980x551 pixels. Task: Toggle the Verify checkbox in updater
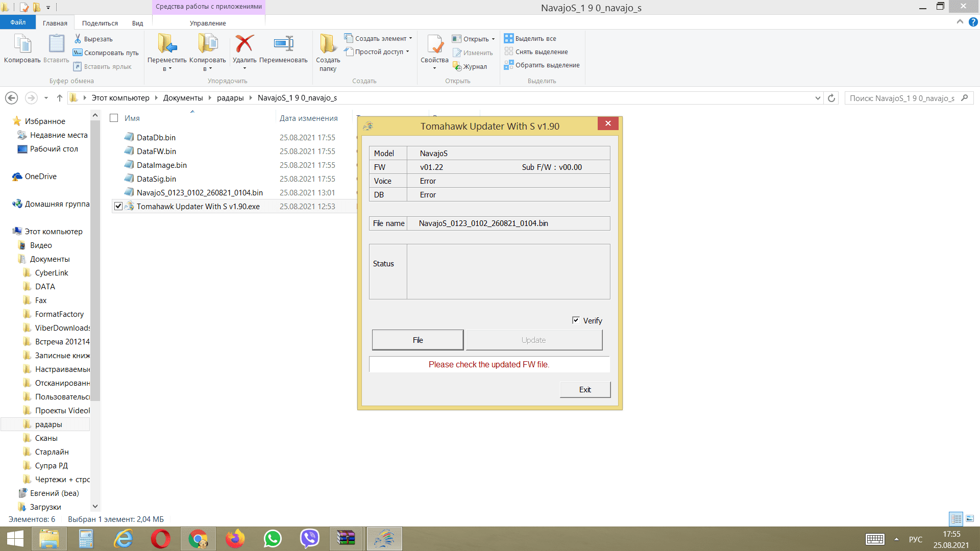[x=576, y=320]
